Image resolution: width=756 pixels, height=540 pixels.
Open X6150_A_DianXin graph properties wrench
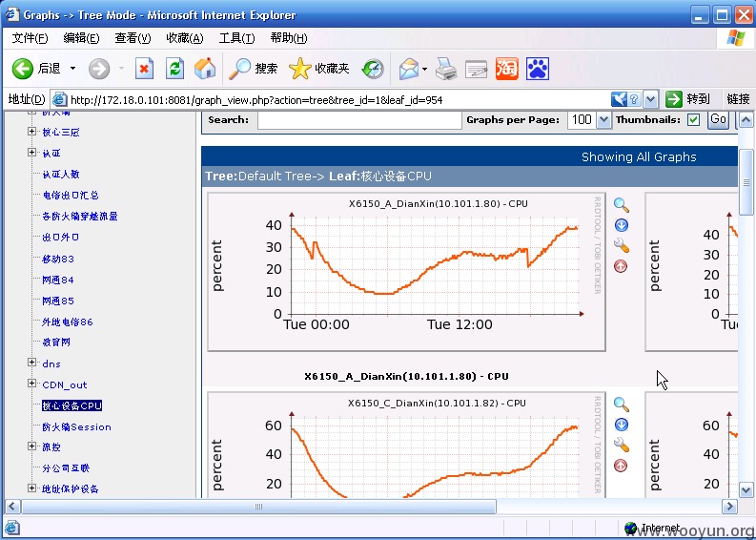click(x=621, y=245)
